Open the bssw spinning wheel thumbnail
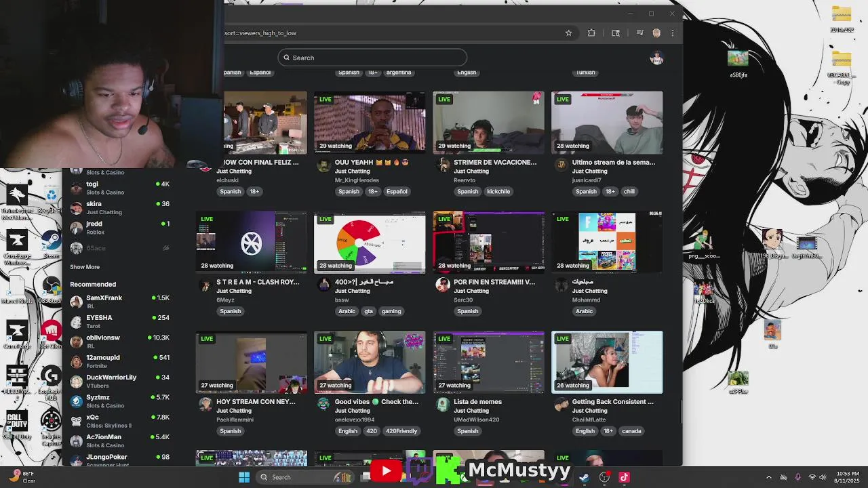Viewport: 868px width, 488px height. point(370,242)
